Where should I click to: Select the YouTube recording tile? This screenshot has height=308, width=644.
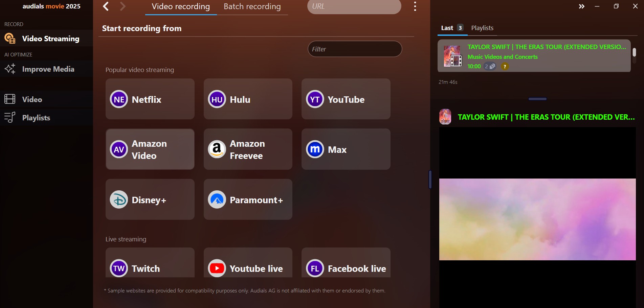pyautogui.click(x=346, y=99)
